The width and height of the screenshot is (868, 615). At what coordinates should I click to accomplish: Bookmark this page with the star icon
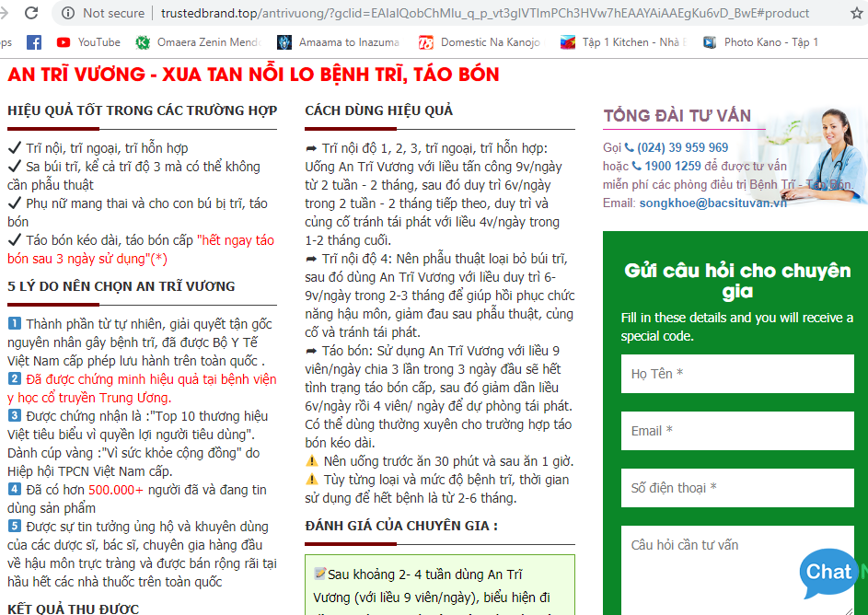coord(856,13)
